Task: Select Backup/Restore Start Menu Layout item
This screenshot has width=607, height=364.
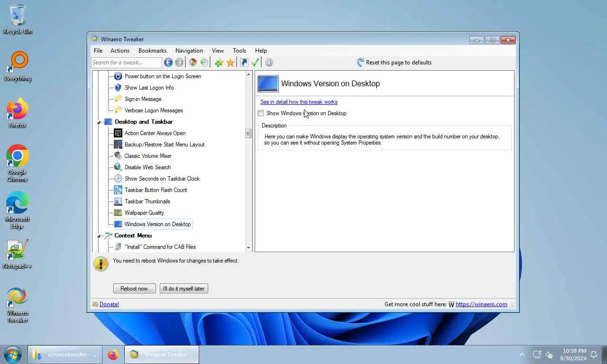Action: tap(165, 145)
